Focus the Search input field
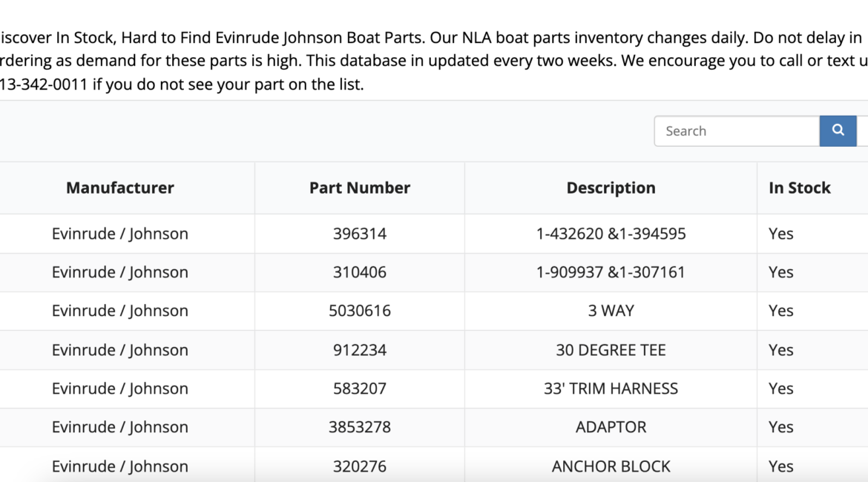This screenshot has width=868, height=482. [x=736, y=131]
